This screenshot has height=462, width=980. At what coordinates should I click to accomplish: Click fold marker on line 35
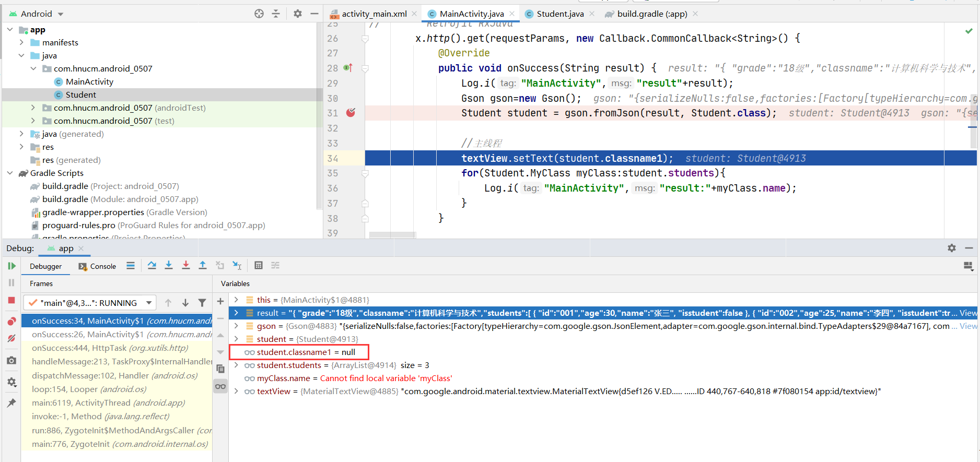click(x=365, y=173)
